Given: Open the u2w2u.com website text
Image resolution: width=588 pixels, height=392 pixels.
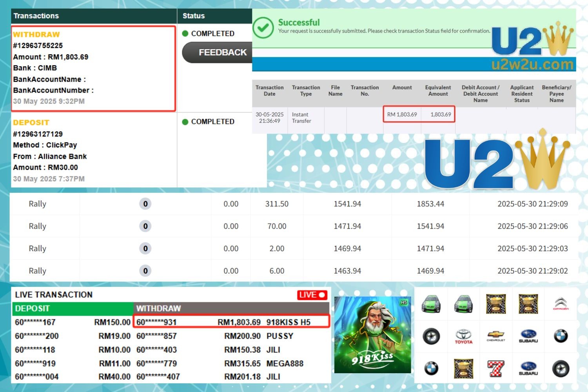Looking at the screenshot, I should (532, 64).
